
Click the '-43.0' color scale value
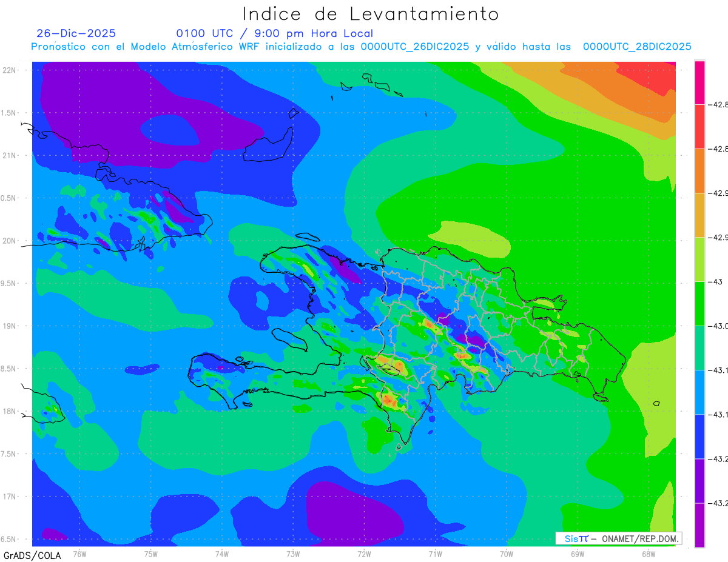tap(719, 326)
